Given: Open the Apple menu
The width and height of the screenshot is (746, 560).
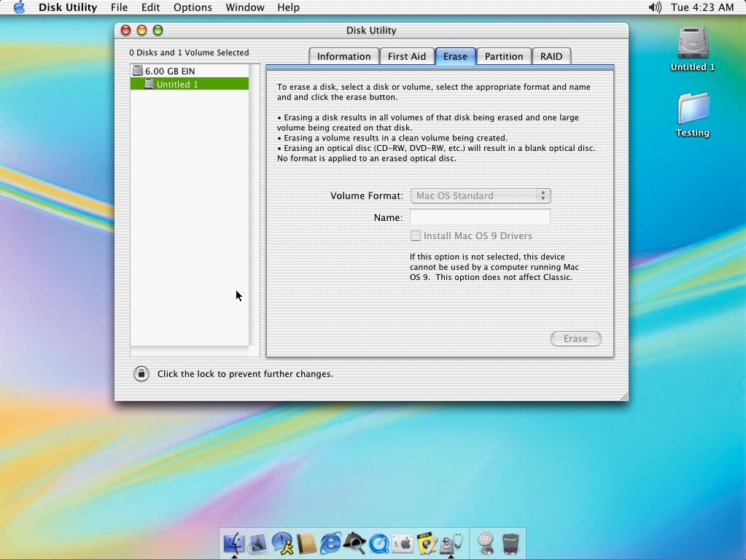Looking at the screenshot, I should tap(19, 7).
